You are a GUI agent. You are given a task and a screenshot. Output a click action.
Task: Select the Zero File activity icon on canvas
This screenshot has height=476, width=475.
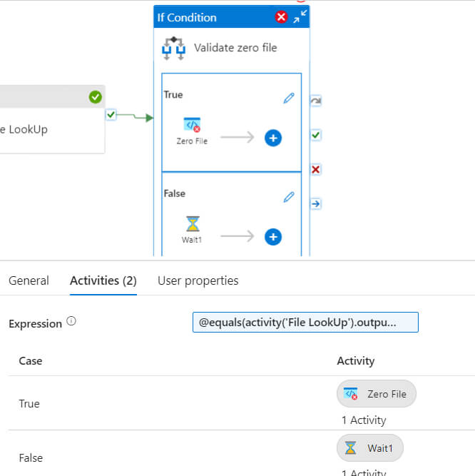tap(192, 125)
